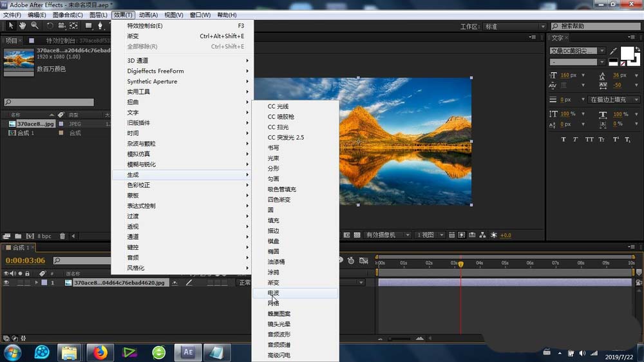Apply Faux Italic text style
This screenshot has width=644, height=362.
[575, 139]
